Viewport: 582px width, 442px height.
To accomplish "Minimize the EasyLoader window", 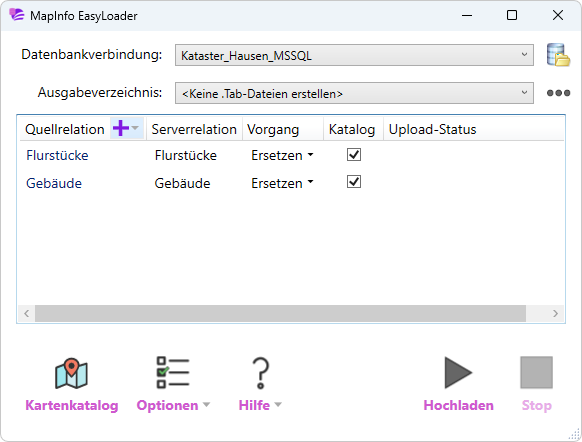I will pos(467,15).
